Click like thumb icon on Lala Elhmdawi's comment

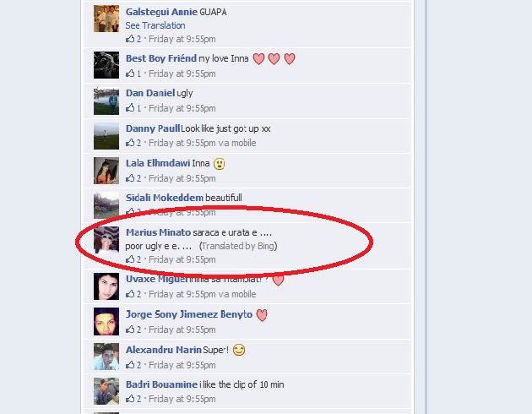130,177
